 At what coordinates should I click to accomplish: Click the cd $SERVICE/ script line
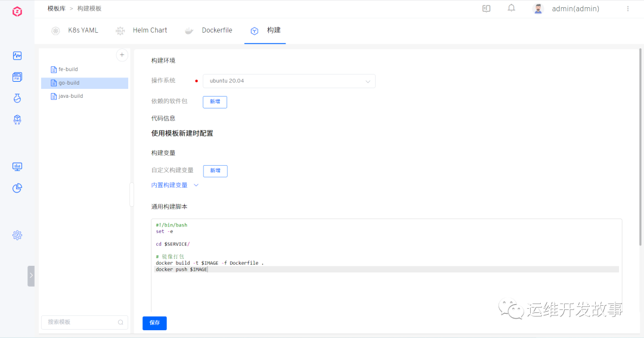172,244
